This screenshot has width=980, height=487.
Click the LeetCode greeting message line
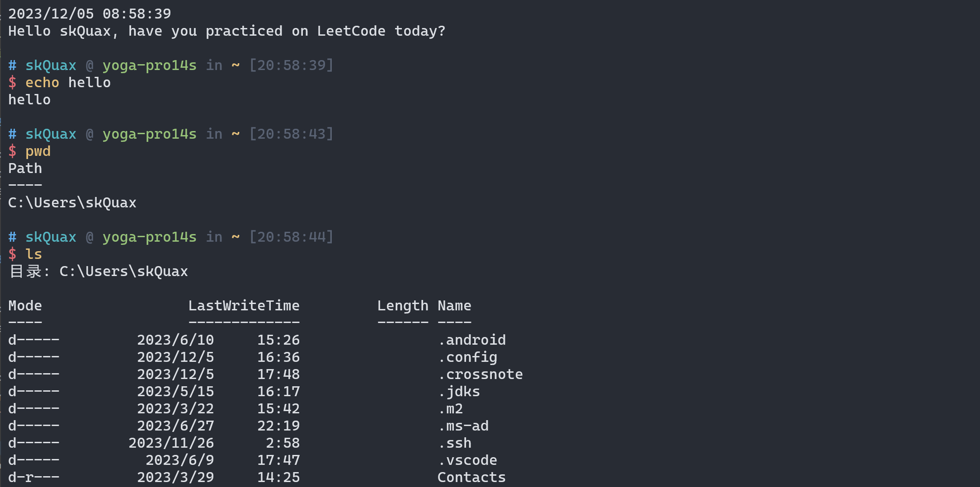[227, 31]
